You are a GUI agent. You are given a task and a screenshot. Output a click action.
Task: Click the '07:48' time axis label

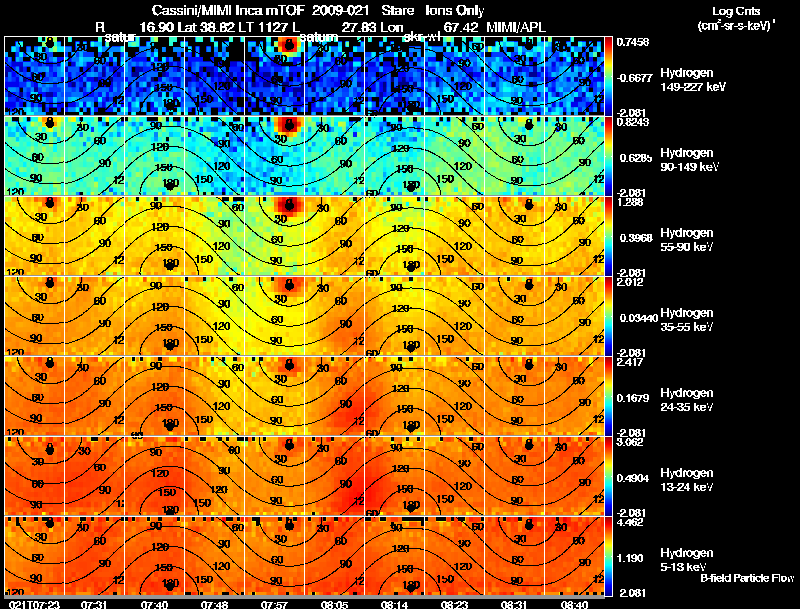coord(214,604)
